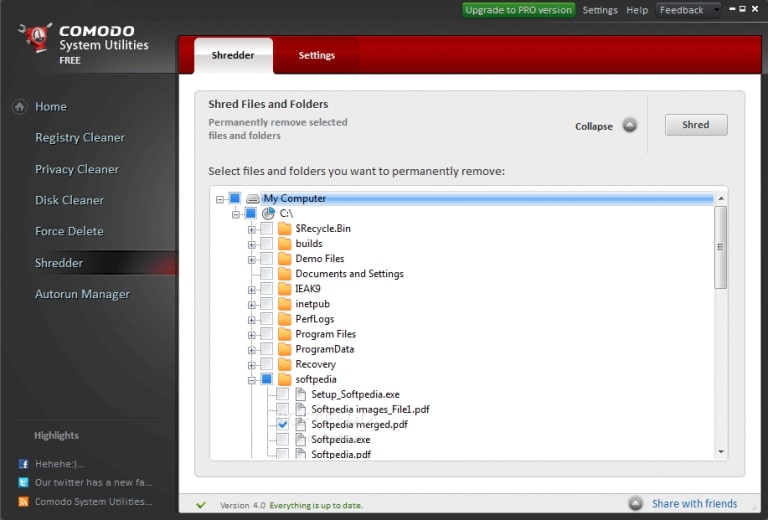Click the My Computer drive icon
The height and width of the screenshot is (520, 768).
pyautogui.click(x=252, y=199)
